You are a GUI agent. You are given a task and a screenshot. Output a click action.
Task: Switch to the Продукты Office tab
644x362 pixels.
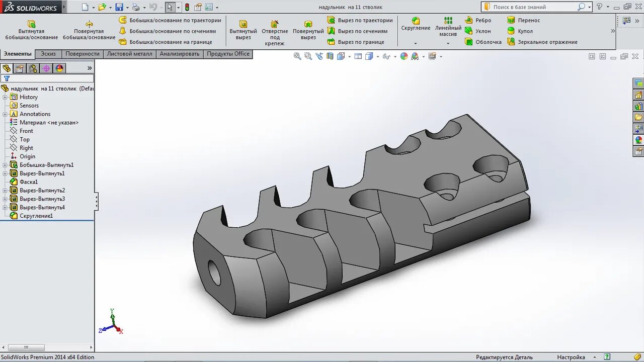point(228,54)
